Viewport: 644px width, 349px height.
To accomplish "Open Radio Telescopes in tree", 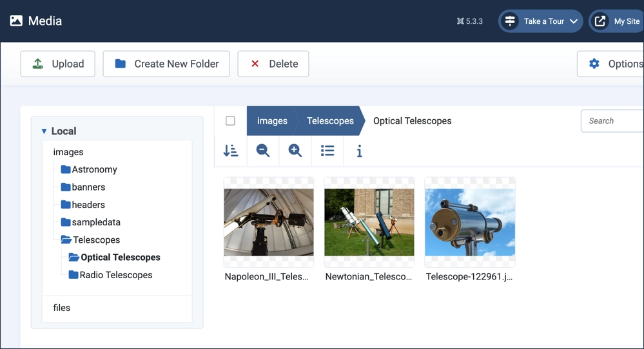I will tap(116, 275).
